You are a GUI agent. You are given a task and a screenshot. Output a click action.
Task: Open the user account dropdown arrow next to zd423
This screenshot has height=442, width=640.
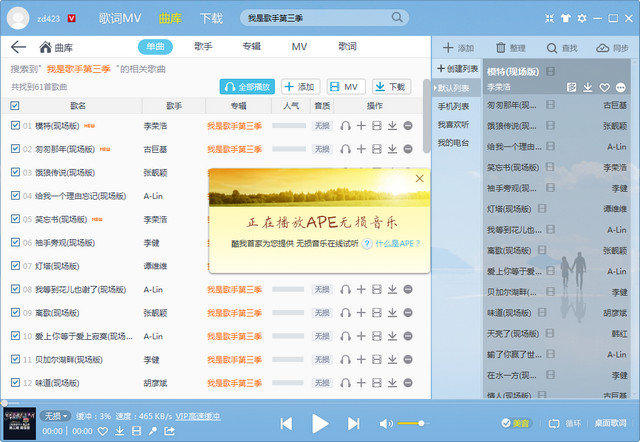[73, 18]
